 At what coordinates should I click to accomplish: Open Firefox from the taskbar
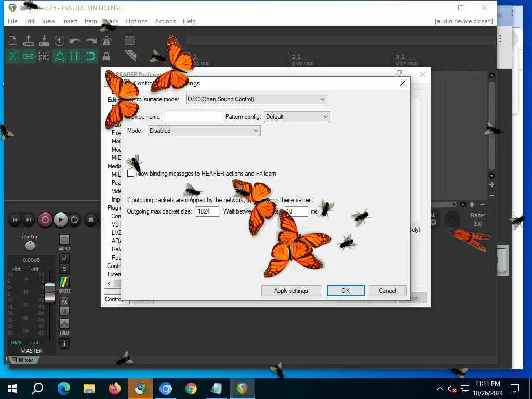point(115,389)
